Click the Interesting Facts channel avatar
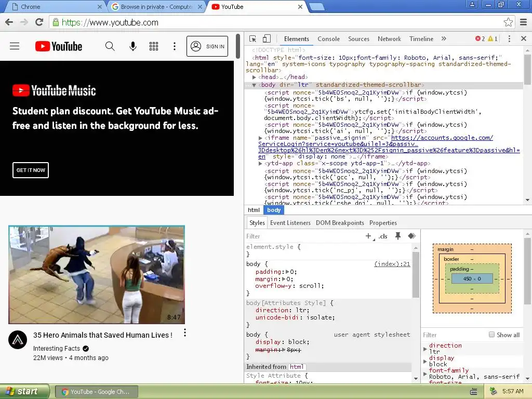This screenshot has width=532, height=399. pyautogui.click(x=18, y=340)
